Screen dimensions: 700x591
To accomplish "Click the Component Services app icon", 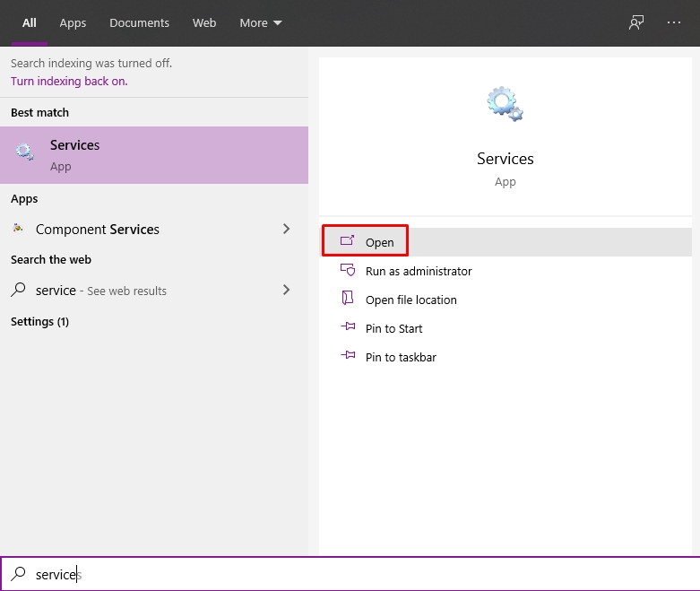I will (18, 228).
